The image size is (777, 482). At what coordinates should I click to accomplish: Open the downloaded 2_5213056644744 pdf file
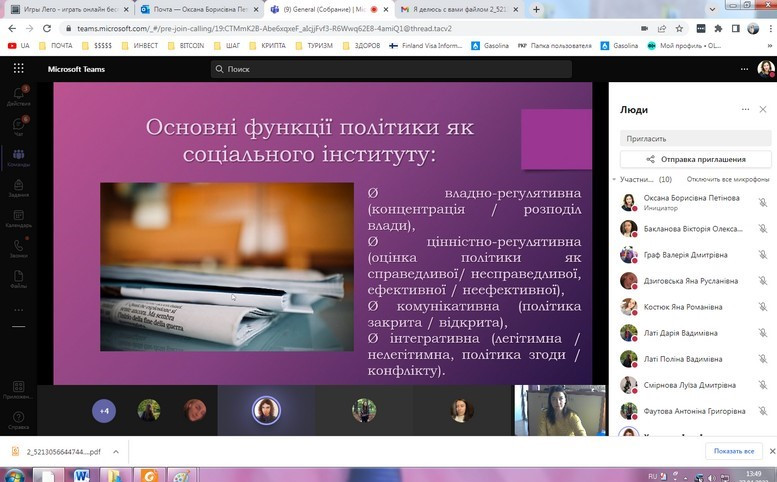click(x=57, y=451)
